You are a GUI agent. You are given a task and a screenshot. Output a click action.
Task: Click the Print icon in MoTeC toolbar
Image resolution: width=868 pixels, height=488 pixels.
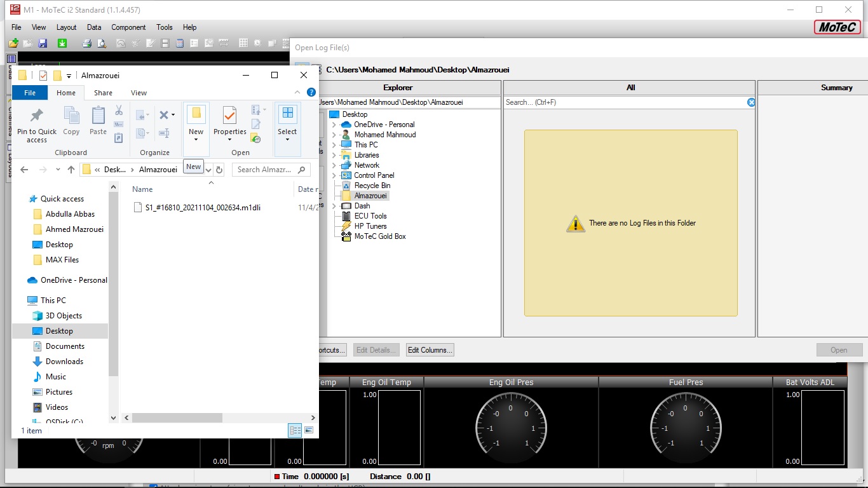coord(86,43)
